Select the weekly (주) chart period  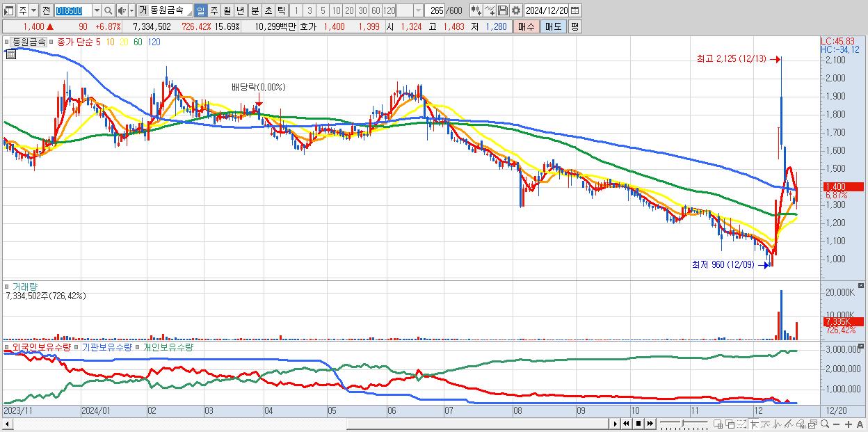coord(214,10)
